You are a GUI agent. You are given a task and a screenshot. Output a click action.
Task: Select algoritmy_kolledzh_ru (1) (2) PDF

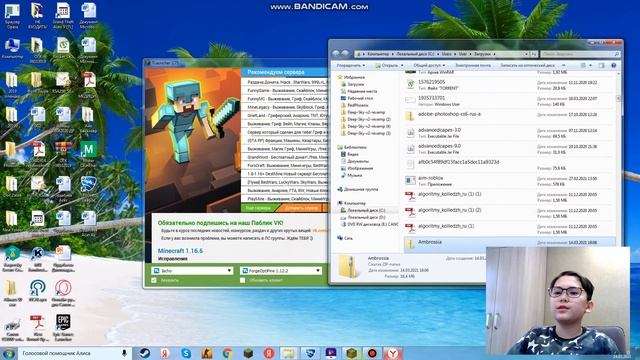510,213
